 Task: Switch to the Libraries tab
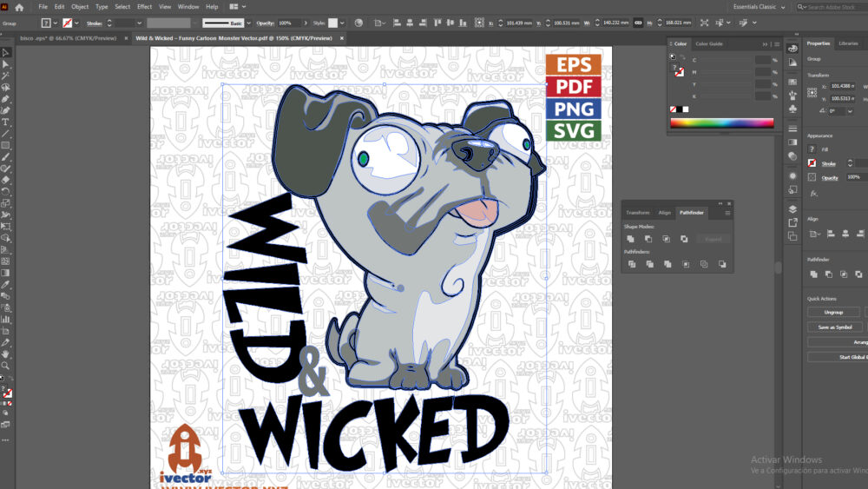[x=848, y=43]
